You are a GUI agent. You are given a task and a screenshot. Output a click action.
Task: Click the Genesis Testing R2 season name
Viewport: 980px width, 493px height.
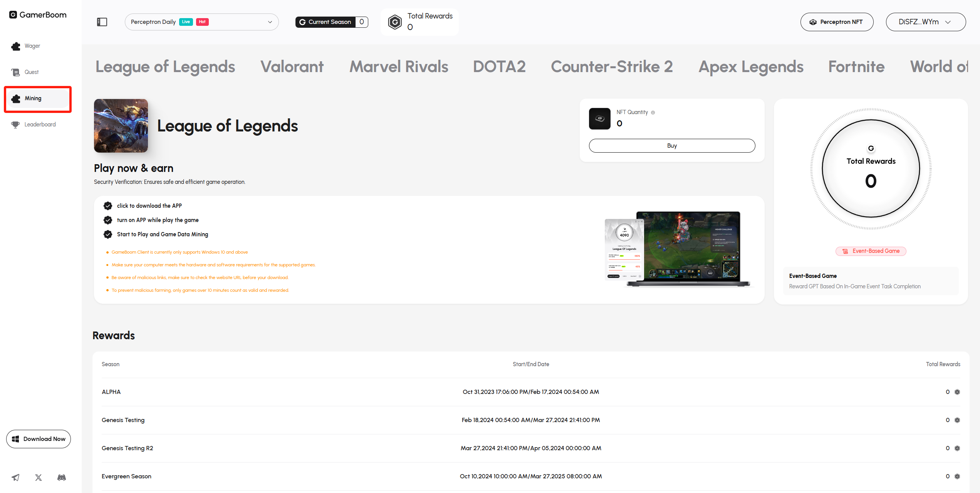(128, 448)
